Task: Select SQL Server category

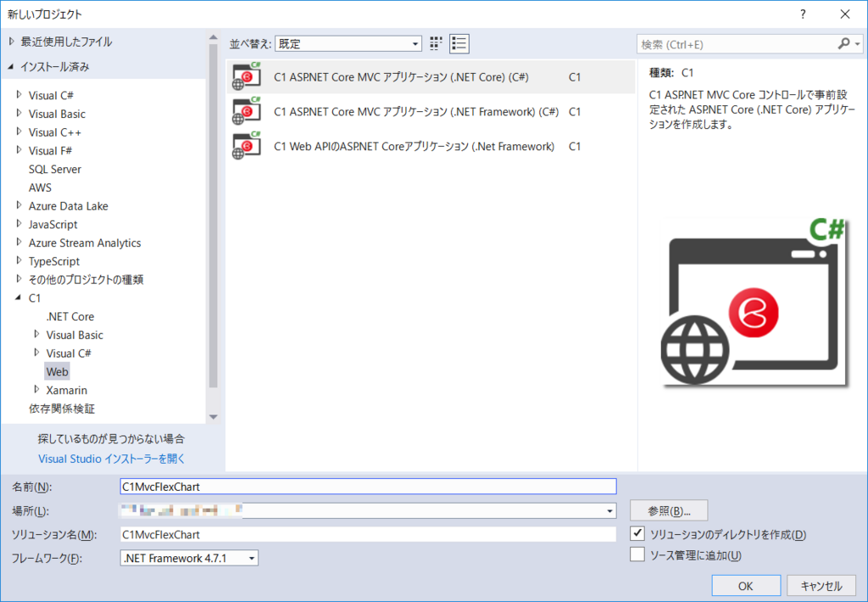Action: 55,169
